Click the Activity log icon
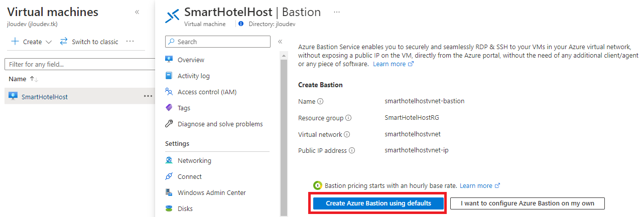This screenshot has height=217, width=644. 169,76
